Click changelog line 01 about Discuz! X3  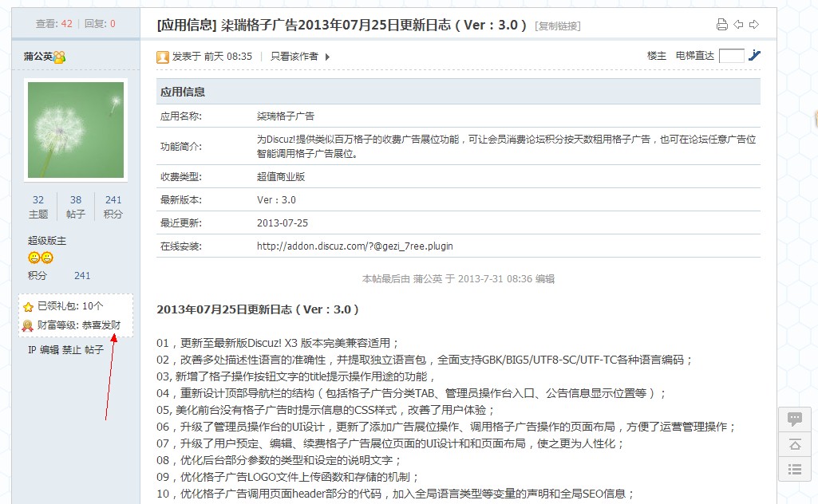pos(278,343)
